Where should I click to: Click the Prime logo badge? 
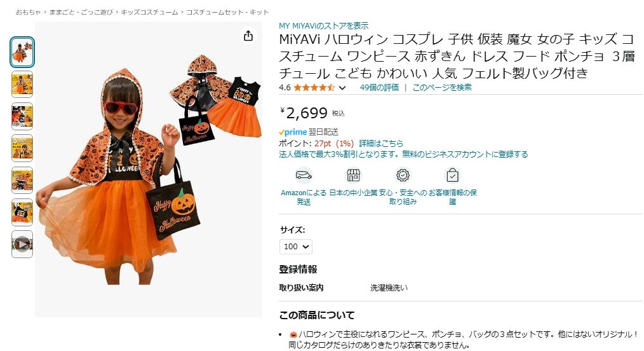293,132
